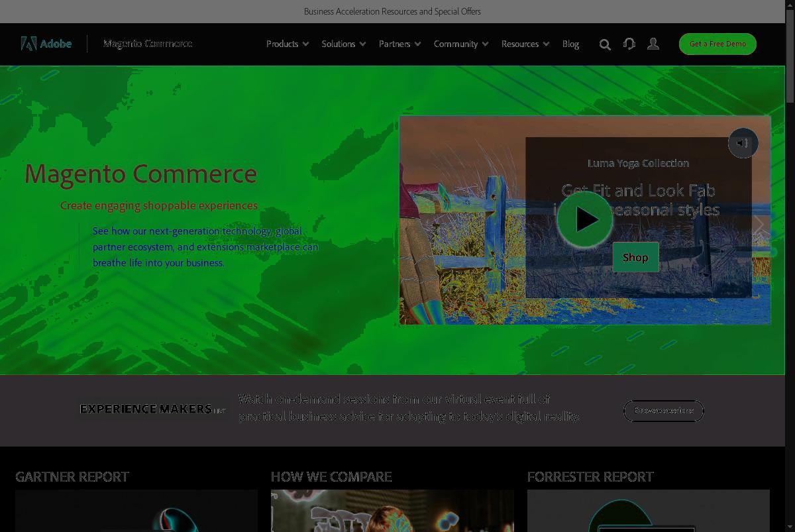Expand the Products menu

(x=288, y=44)
